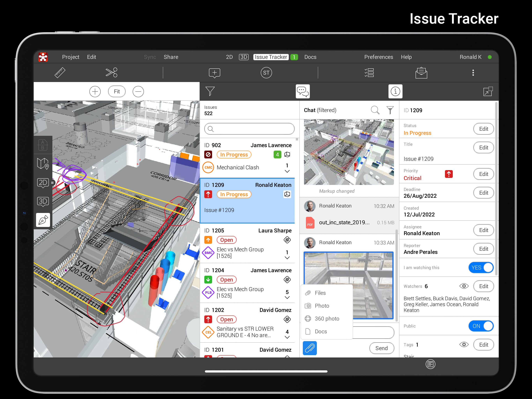Toggle the Watchers eye visibility icon
The height and width of the screenshot is (399, 532).
(x=464, y=286)
